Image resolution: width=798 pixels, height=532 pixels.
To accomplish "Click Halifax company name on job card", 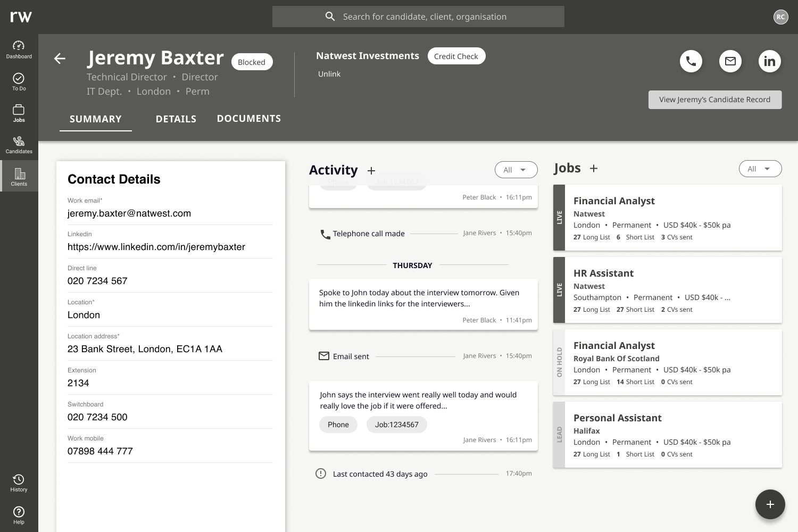I will click(587, 431).
